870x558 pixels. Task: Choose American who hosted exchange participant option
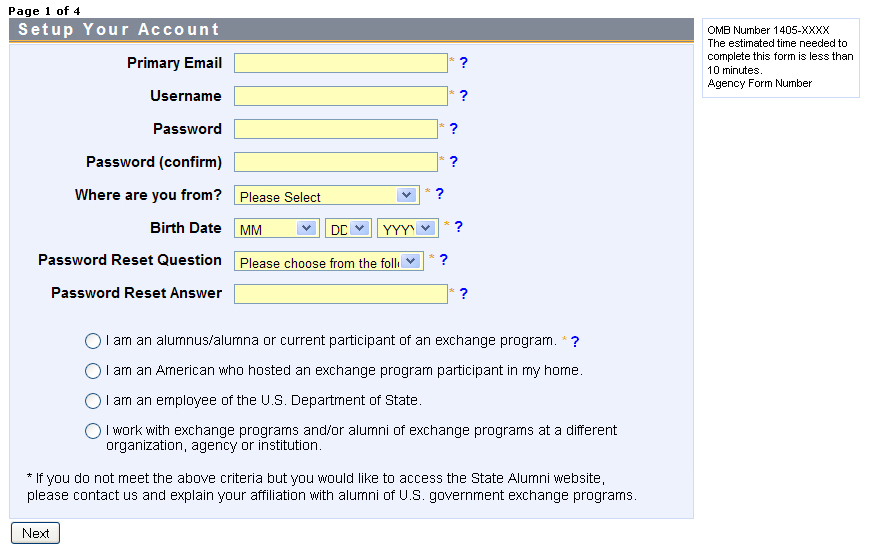click(93, 371)
